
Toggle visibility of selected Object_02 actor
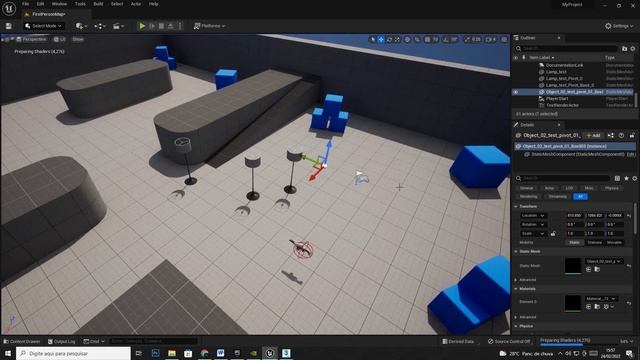click(x=516, y=92)
